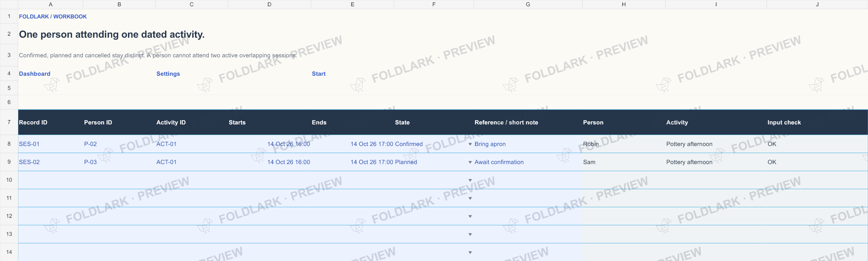Click the Robin person cell
This screenshot has height=261, width=868.
[624, 144]
